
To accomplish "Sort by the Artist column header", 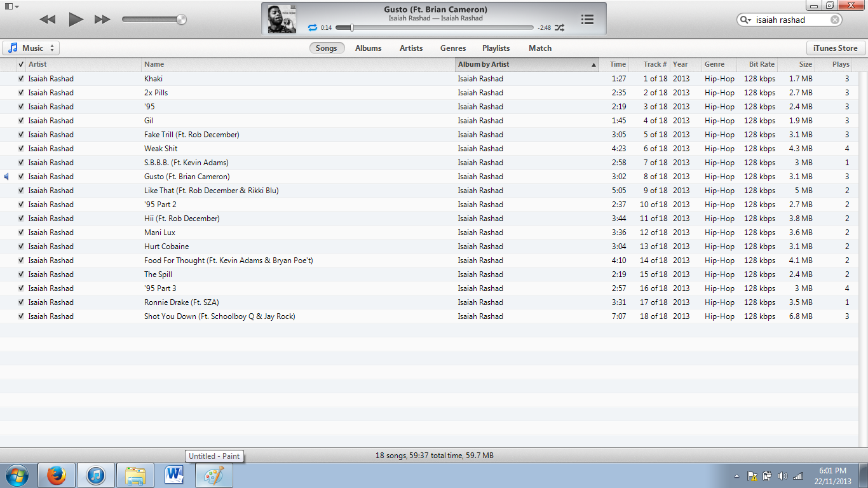I will pyautogui.click(x=83, y=64).
